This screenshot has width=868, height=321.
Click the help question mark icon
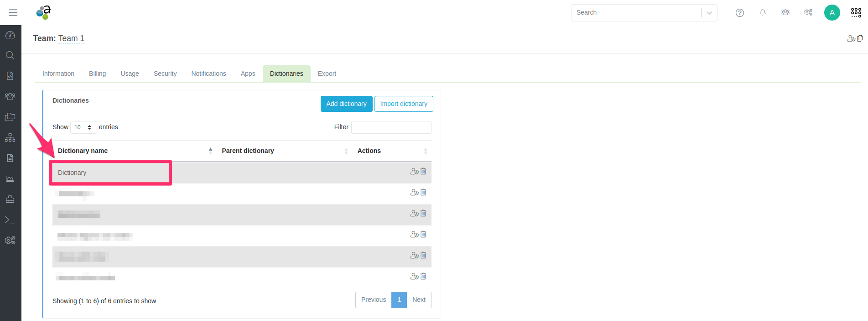[x=739, y=13]
